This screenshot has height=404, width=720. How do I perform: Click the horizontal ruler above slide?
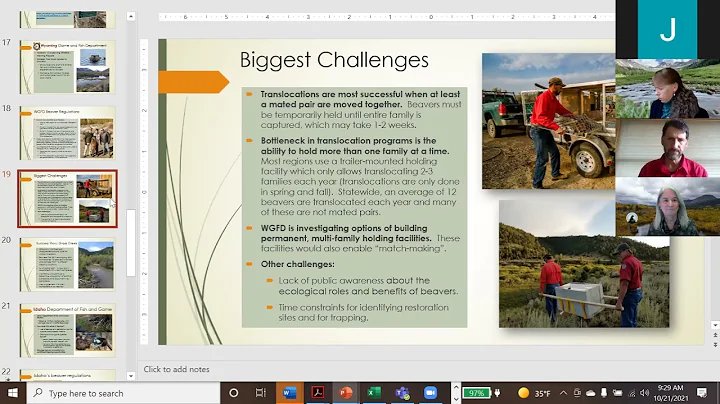pyautogui.click(x=386, y=17)
